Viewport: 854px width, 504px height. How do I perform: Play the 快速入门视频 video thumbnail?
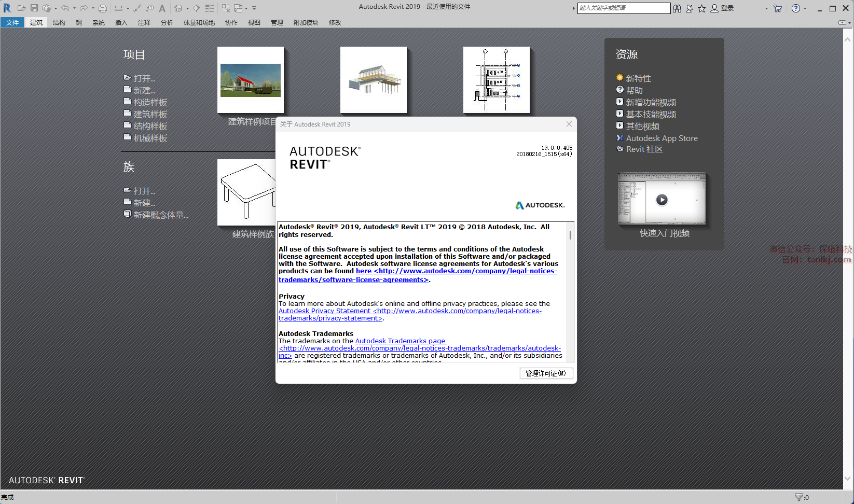coord(662,200)
